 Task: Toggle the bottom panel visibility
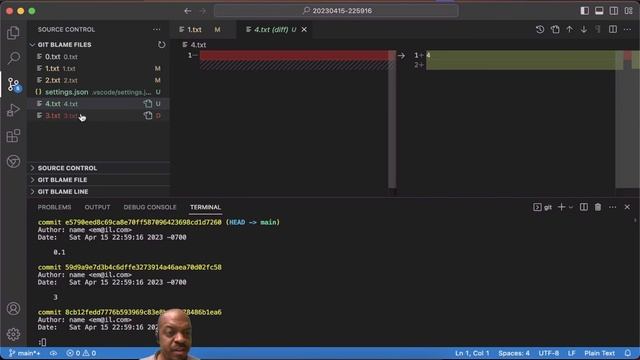599,11
